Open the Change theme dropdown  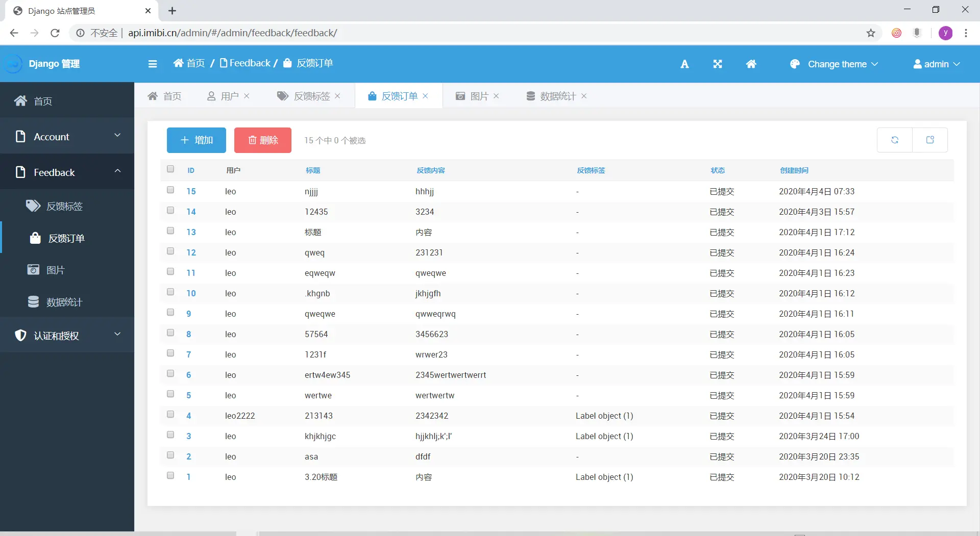click(x=834, y=64)
